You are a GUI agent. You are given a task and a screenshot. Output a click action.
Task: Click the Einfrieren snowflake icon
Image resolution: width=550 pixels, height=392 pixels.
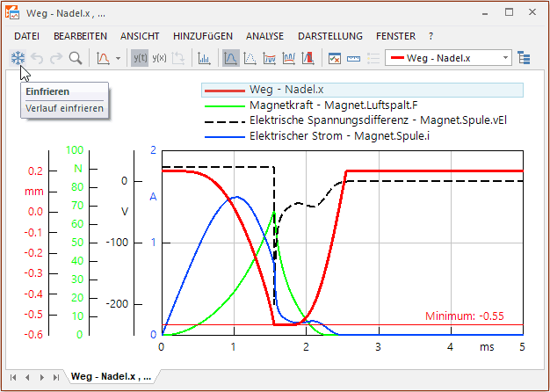(18, 59)
